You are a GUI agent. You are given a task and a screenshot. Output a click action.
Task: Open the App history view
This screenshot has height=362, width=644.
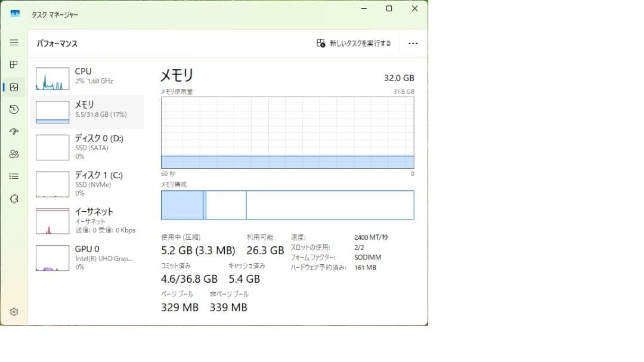(x=14, y=110)
